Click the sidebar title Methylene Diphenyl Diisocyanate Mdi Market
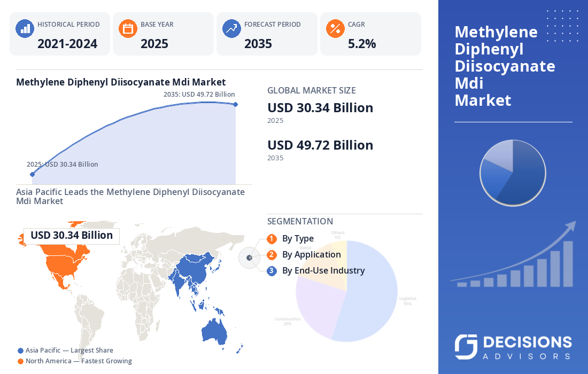Viewport: 588px width, 374px height. [x=505, y=66]
